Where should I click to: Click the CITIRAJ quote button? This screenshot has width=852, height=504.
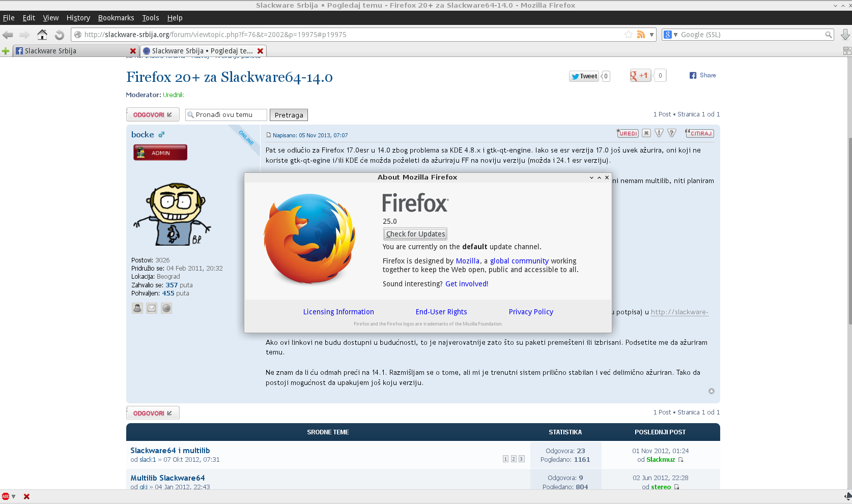(x=699, y=133)
